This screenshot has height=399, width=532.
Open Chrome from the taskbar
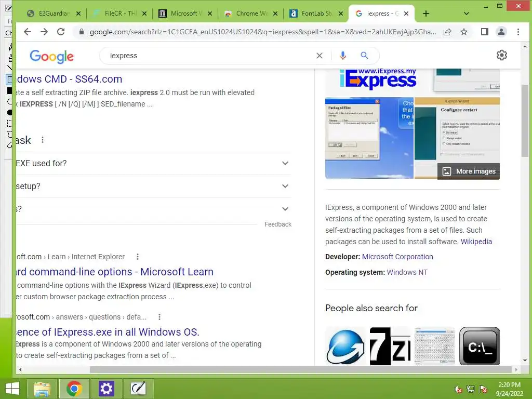(74, 389)
